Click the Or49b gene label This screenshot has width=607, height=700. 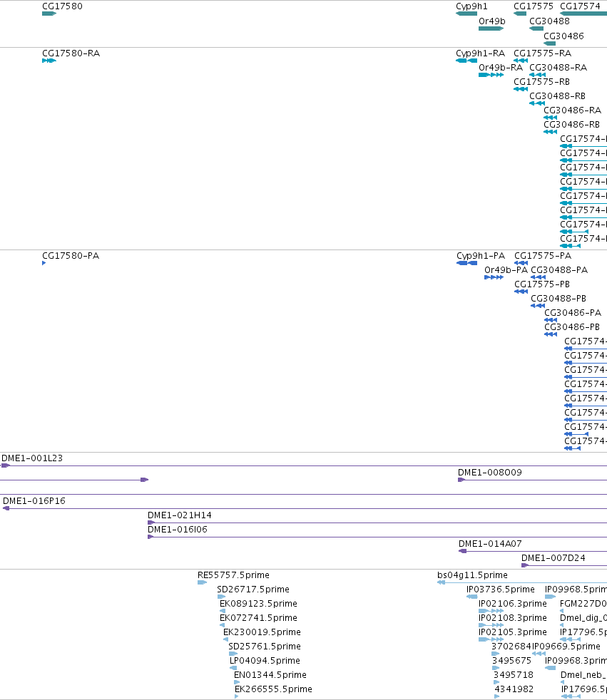click(491, 21)
